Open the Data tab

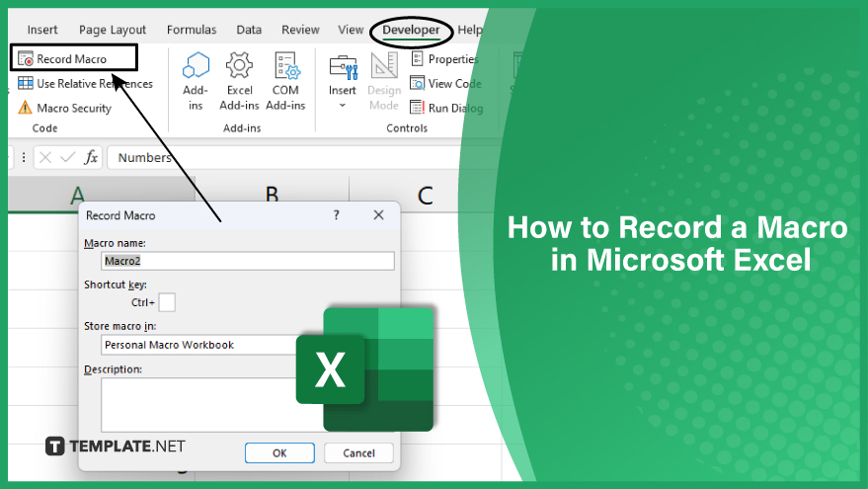(249, 30)
